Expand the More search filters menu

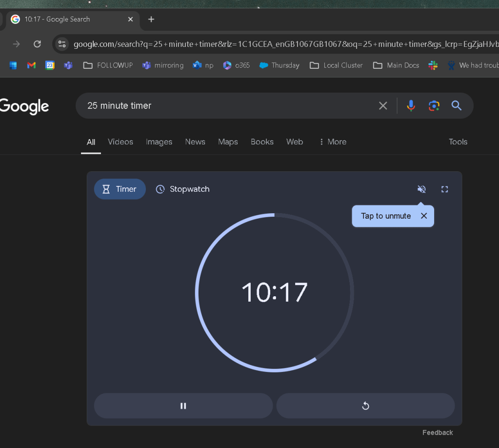(333, 142)
